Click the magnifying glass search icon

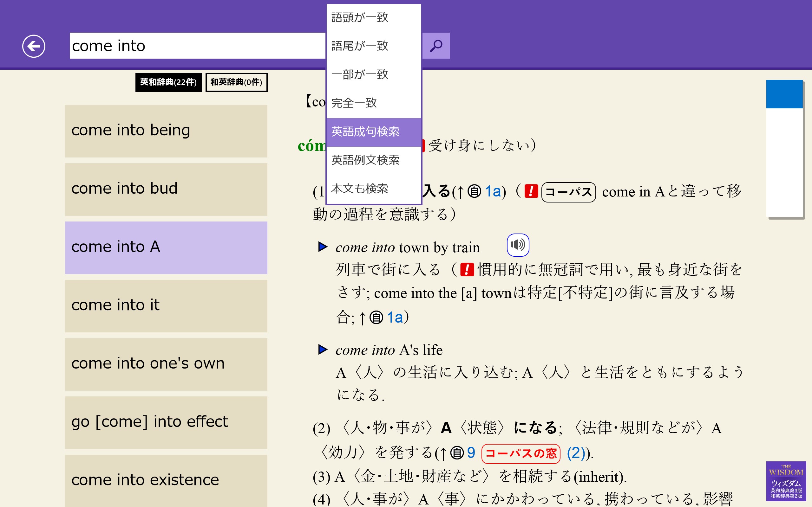coord(436,46)
